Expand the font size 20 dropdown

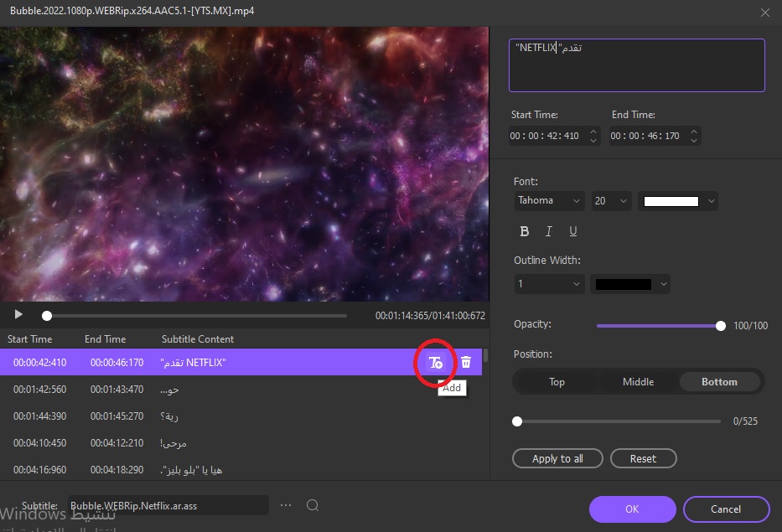point(611,201)
